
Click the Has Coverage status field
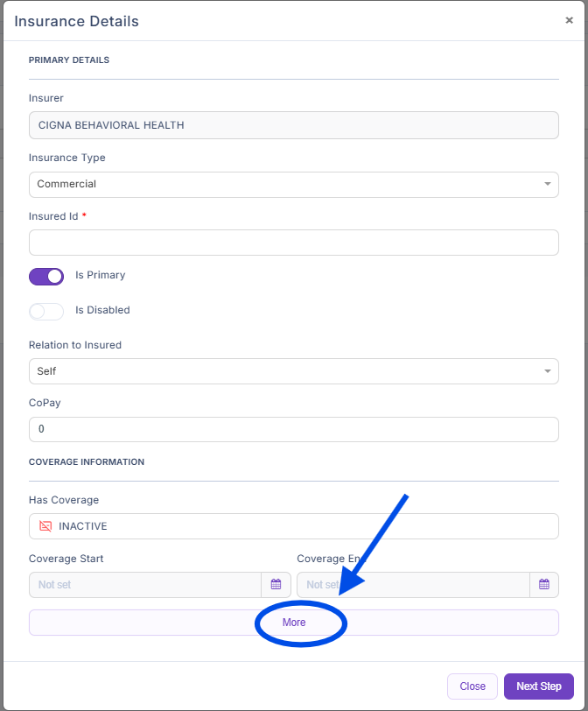[x=293, y=526]
